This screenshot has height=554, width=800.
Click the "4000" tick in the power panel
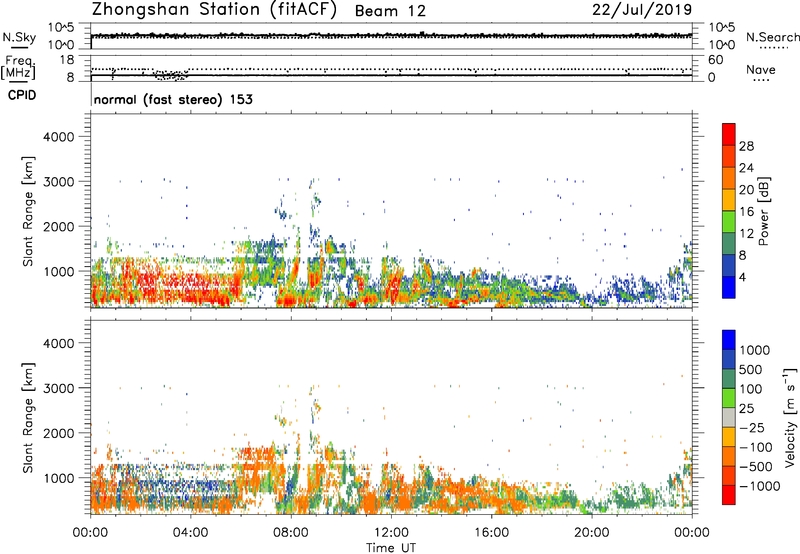pyautogui.click(x=59, y=137)
